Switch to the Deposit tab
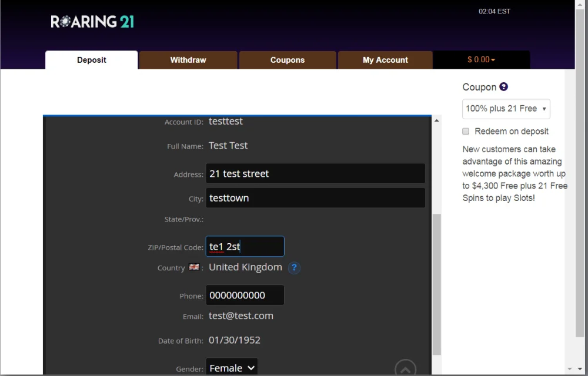 click(x=92, y=60)
